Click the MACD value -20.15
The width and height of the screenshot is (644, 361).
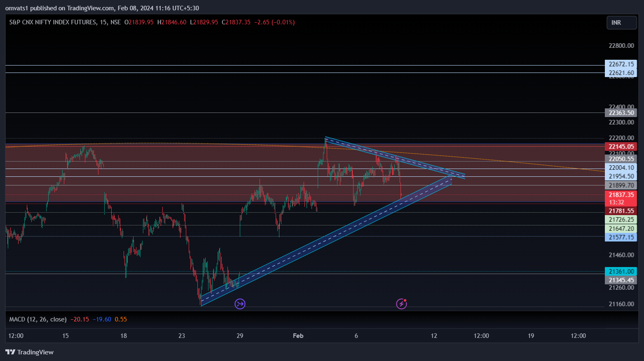[x=80, y=319]
